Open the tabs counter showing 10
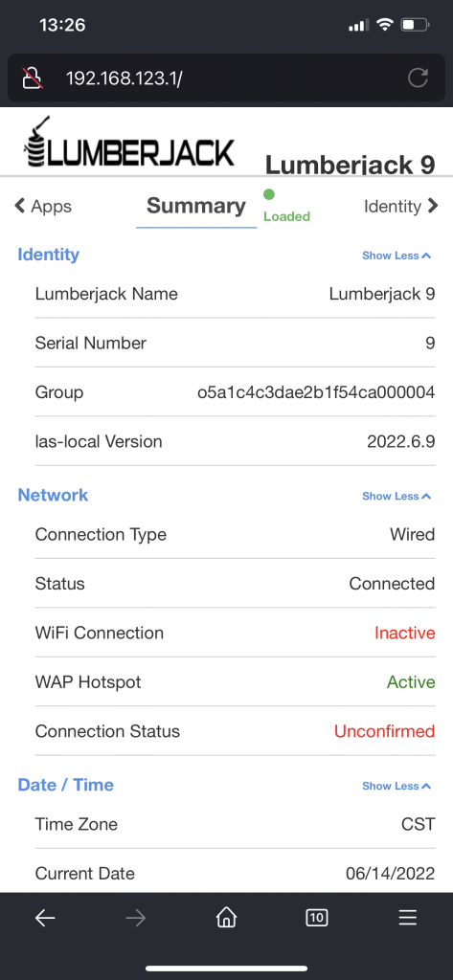This screenshot has height=980, width=453. [x=317, y=918]
